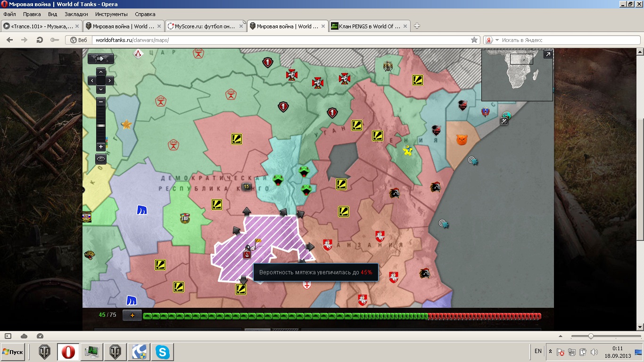Screen dimensions: 644x362
Task: Open the volume control tray icon
Action: point(593,352)
